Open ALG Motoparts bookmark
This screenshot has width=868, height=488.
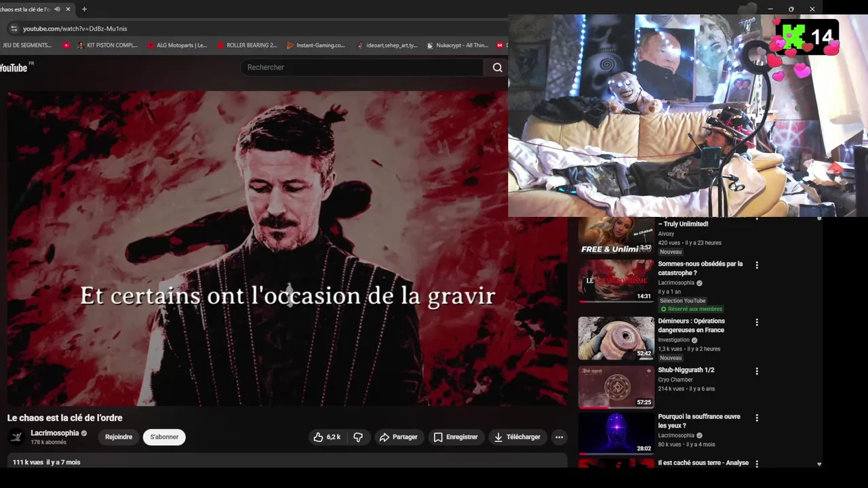177,45
